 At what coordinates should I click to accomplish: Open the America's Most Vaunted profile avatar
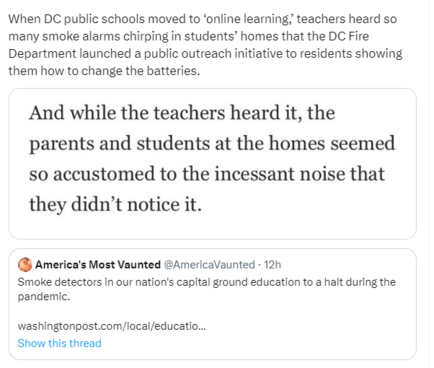click(25, 265)
